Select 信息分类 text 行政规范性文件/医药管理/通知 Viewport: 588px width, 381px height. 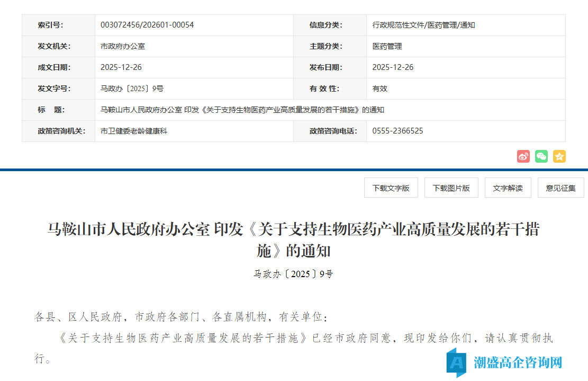[x=423, y=24]
